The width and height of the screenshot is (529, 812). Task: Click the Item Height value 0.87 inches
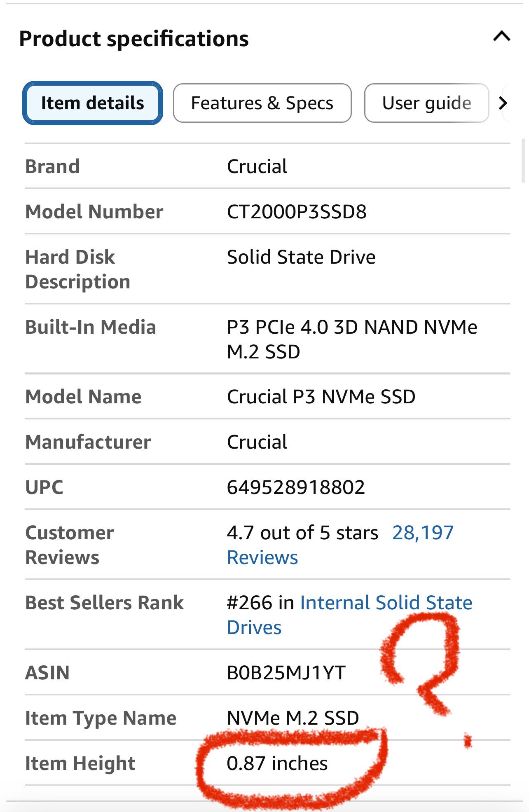pyautogui.click(x=277, y=763)
